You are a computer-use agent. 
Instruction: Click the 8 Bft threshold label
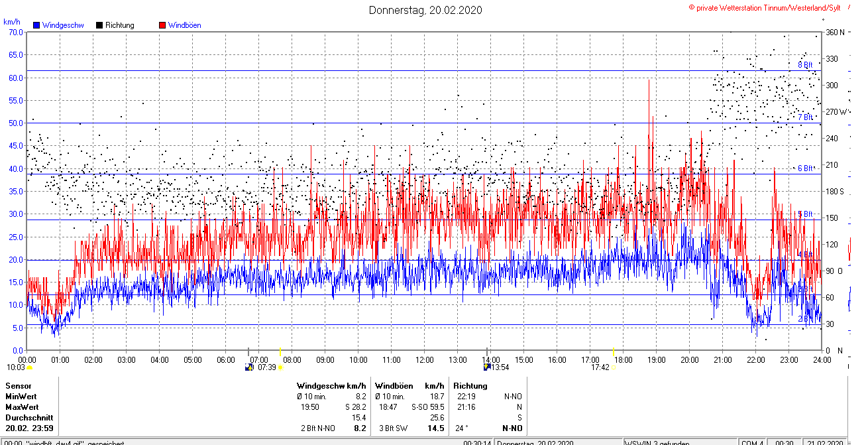(x=805, y=65)
